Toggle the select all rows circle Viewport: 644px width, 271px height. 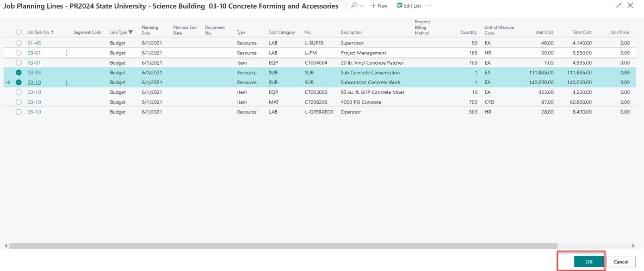click(x=19, y=33)
